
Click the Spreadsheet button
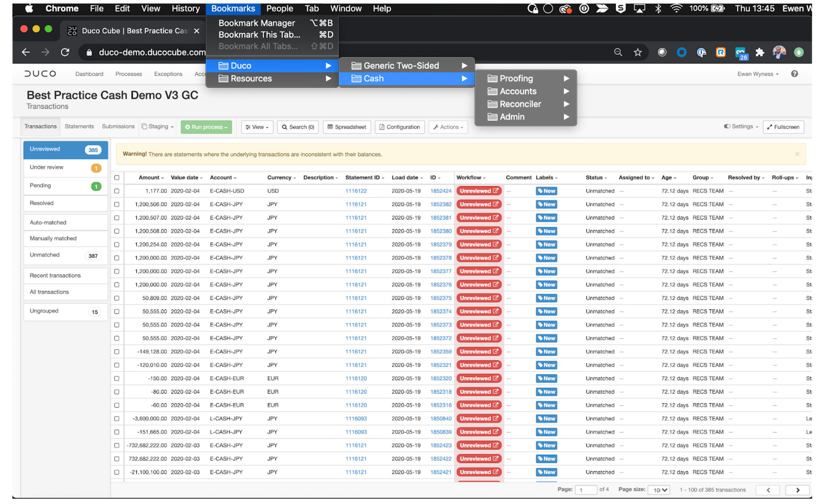pyautogui.click(x=347, y=127)
